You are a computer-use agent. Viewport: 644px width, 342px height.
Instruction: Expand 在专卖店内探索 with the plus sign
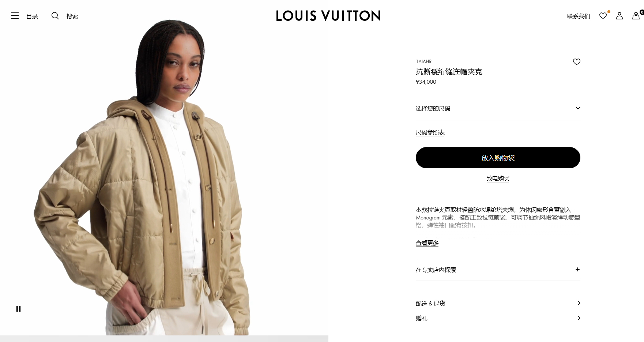point(577,270)
